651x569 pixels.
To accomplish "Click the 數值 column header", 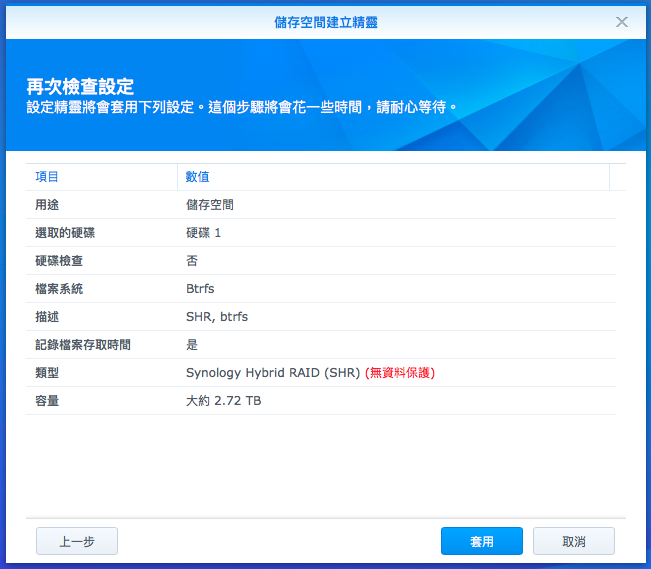I will coord(198,177).
